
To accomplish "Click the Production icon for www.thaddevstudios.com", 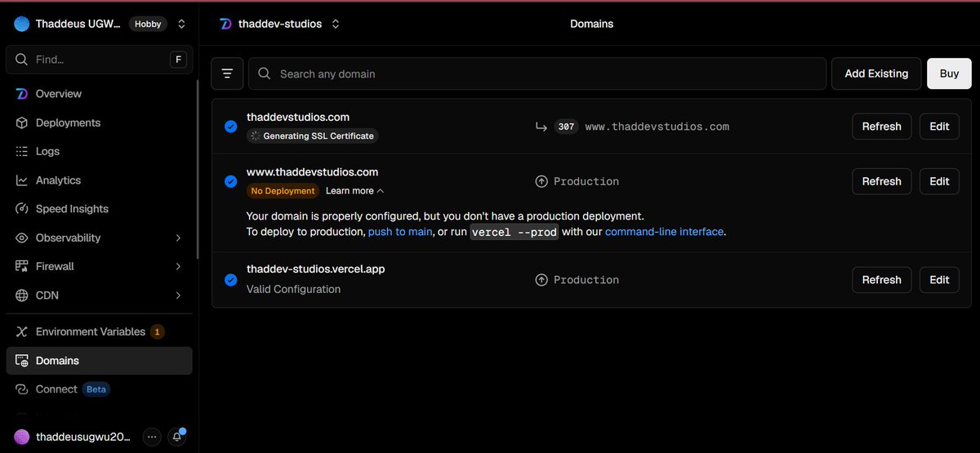I will point(541,181).
